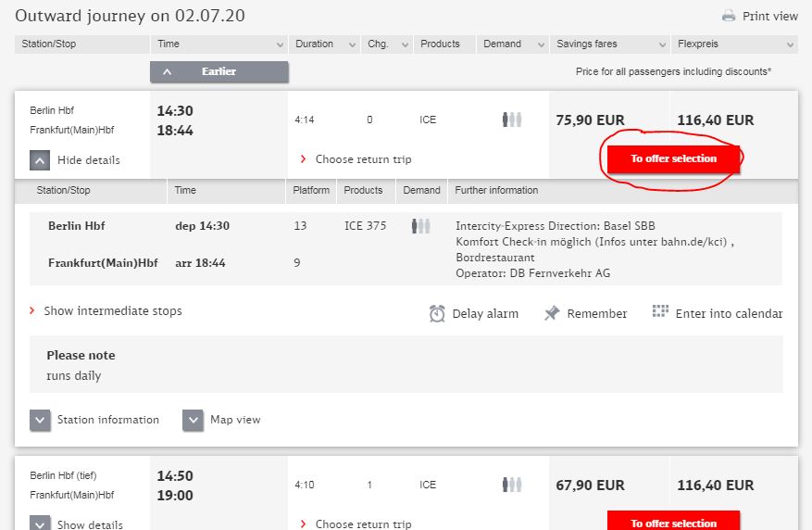This screenshot has width=812, height=530.
Task: Collapse details of the 14:30 connection
Action: tap(40, 160)
